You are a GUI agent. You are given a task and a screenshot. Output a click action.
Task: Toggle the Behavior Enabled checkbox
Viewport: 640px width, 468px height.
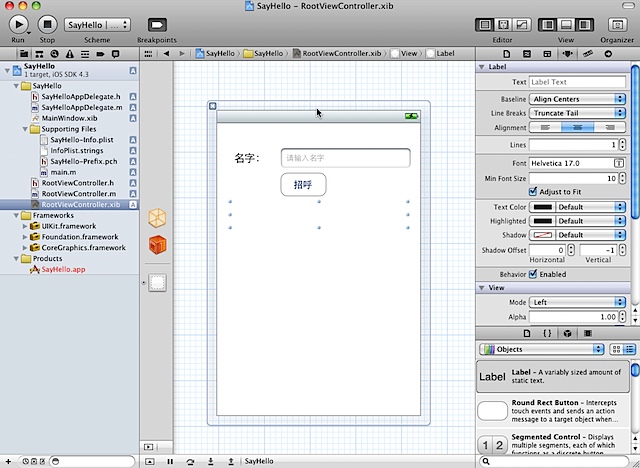click(x=533, y=274)
